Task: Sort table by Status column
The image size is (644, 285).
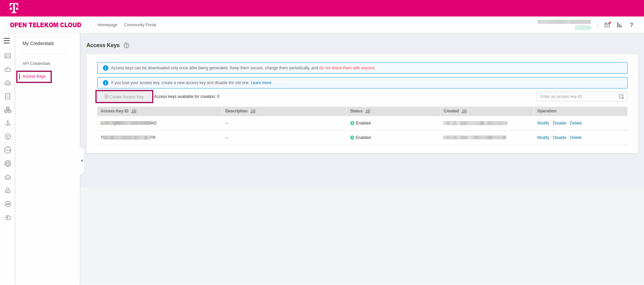Action: tap(368, 111)
